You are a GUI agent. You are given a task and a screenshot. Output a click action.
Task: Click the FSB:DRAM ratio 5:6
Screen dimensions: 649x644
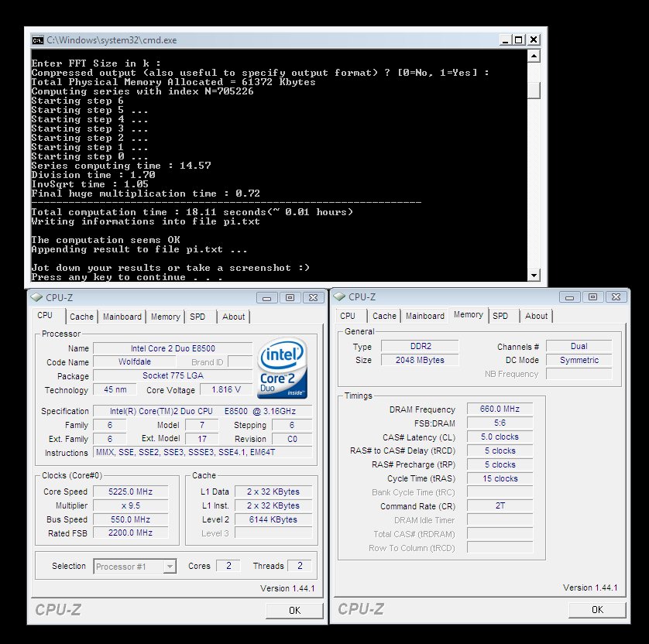point(500,423)
